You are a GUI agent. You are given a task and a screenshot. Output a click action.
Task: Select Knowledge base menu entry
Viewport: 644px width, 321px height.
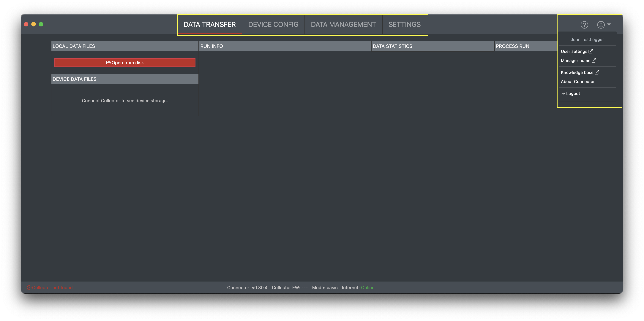(577, 72)
